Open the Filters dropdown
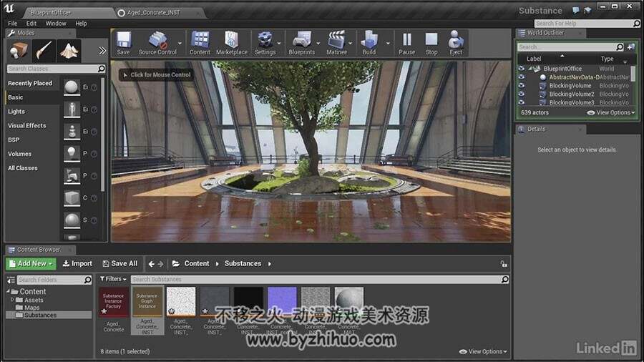The height and width of the screenshot is (362, 644). pyautogui.click(x=113, y=279)
